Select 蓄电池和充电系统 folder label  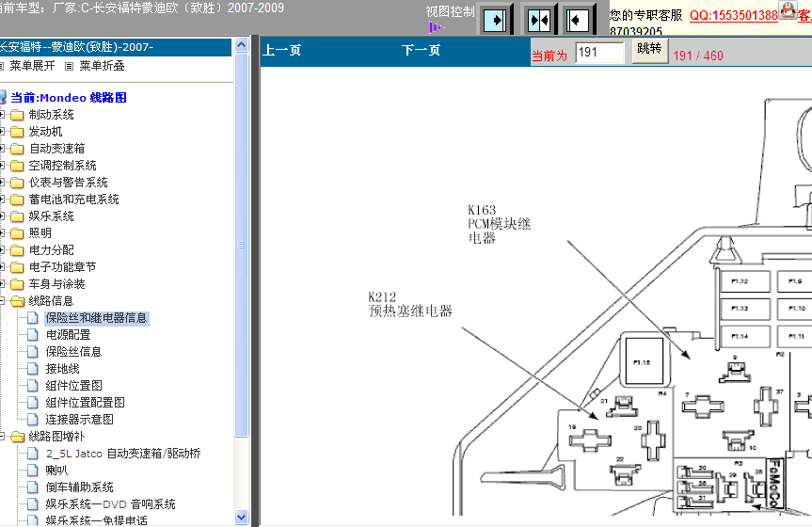tap(74, 200)
